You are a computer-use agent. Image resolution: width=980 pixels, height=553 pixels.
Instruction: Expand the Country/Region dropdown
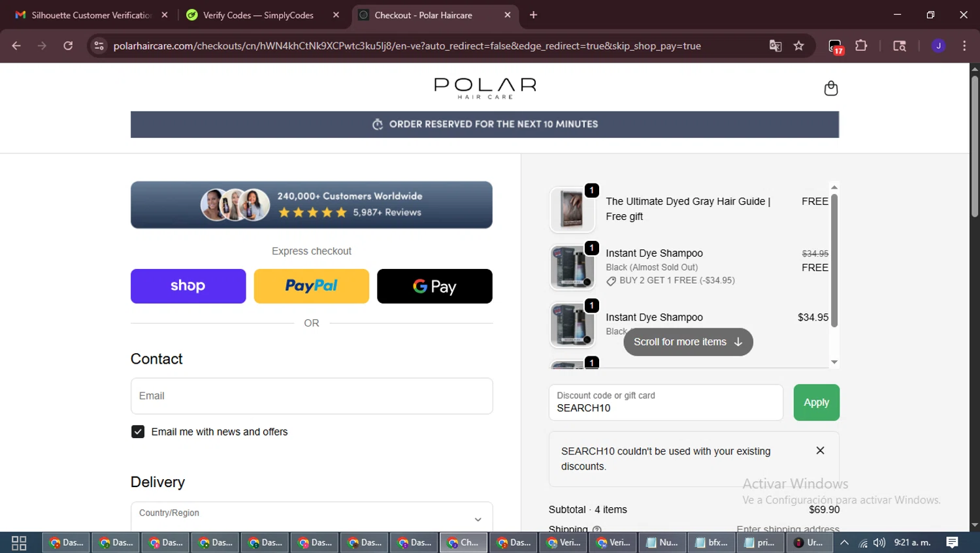point(312,516)
